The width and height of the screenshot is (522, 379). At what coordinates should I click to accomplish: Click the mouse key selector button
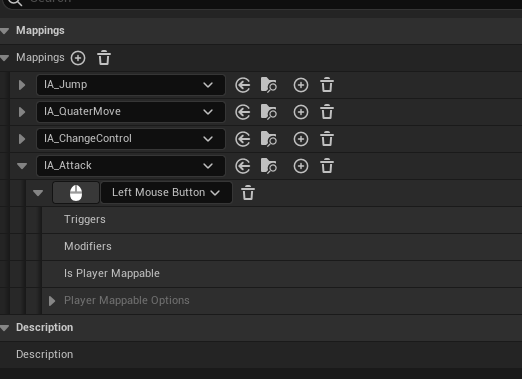click(x=76, y=193)
